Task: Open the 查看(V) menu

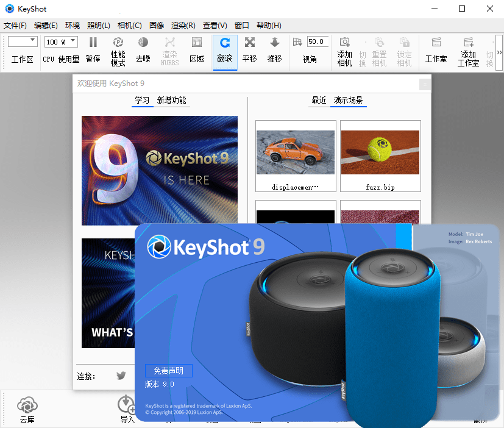Action: (x=215, y=26)
